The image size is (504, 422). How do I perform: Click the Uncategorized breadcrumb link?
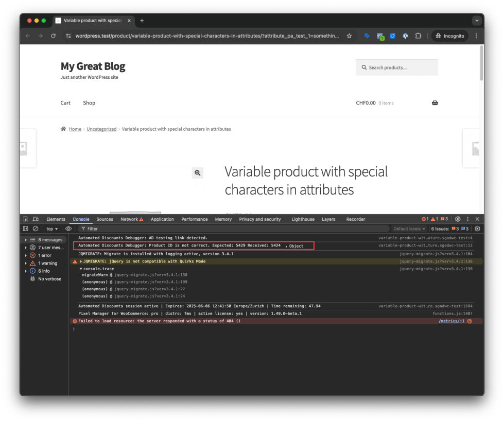[101, 129]
